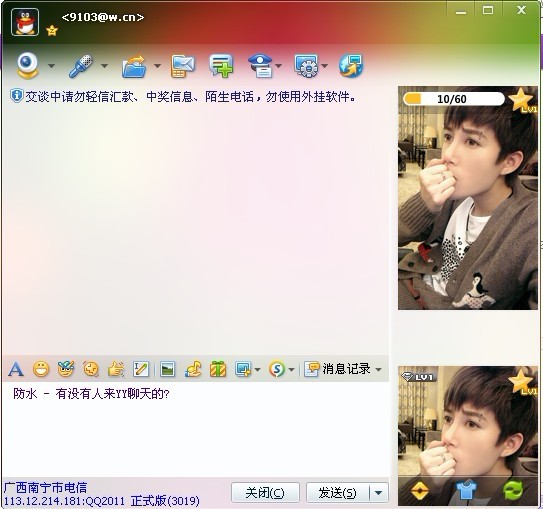Open the Soso search dropdown arrow

pos(292,369)
